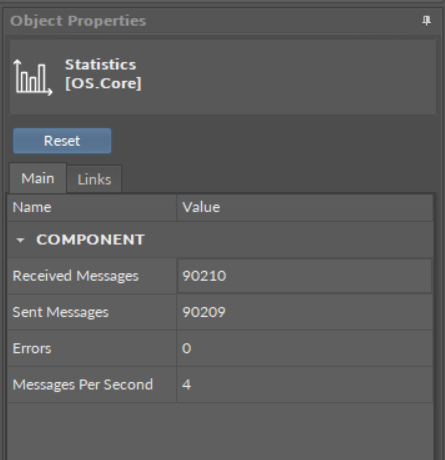Image resolution: width=445 pixels, height=460 pixels.
Task: Click the Errors value field
Action: pyautogui.click(x=305, y=349)
